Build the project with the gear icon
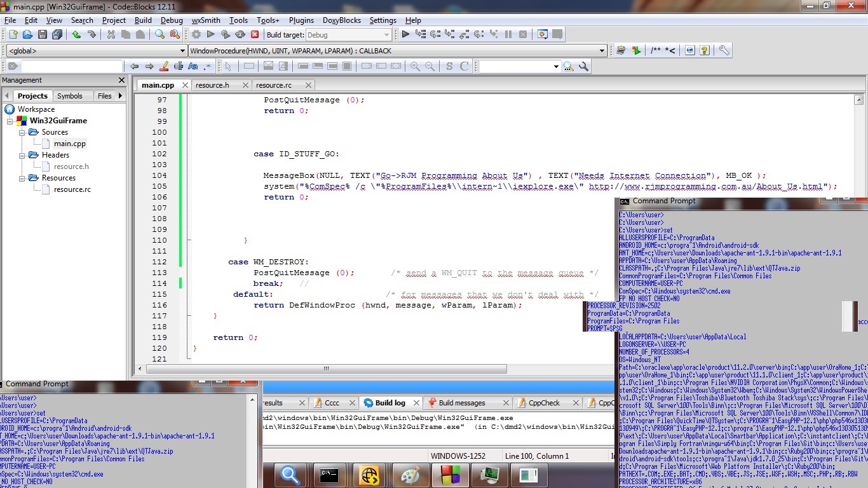This screenshot has height=488, width=868. pyautogui.click(x=196, y=34)
